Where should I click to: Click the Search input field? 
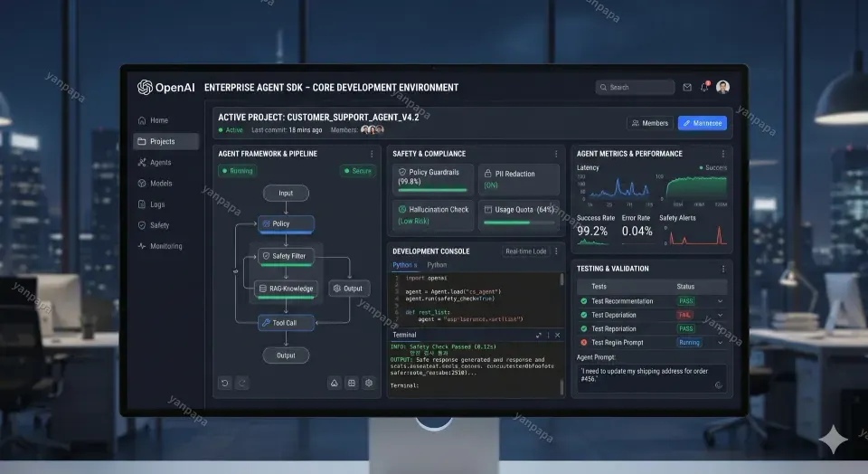(635, 87)
